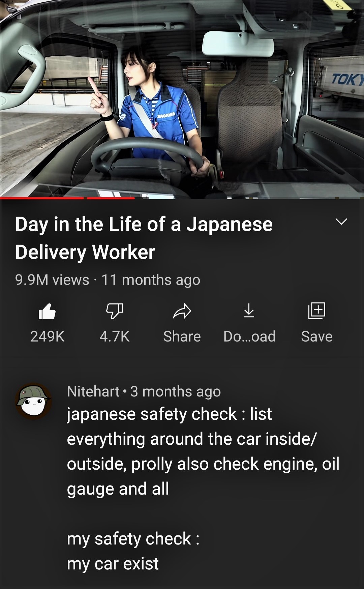The image size is (364, 589).
Task: Tap the video player frame
Action: coord(182,99)
